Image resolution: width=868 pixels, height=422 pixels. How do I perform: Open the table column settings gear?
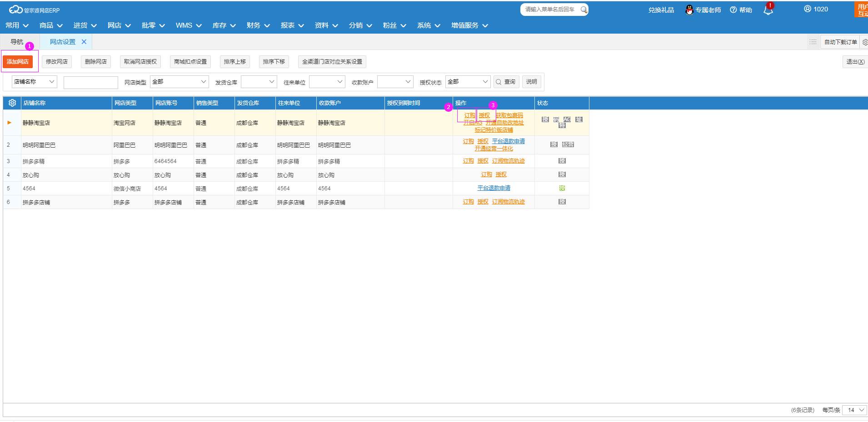pos(12,103)
